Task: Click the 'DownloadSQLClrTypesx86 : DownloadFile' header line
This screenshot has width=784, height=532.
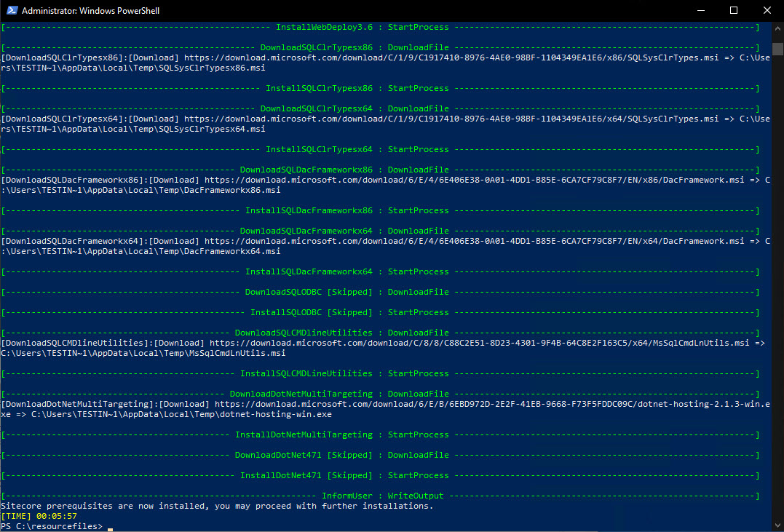Action: tap(380, 48)
